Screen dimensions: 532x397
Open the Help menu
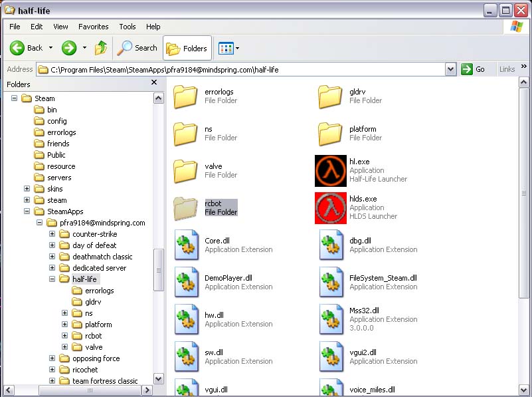[153, 27]
